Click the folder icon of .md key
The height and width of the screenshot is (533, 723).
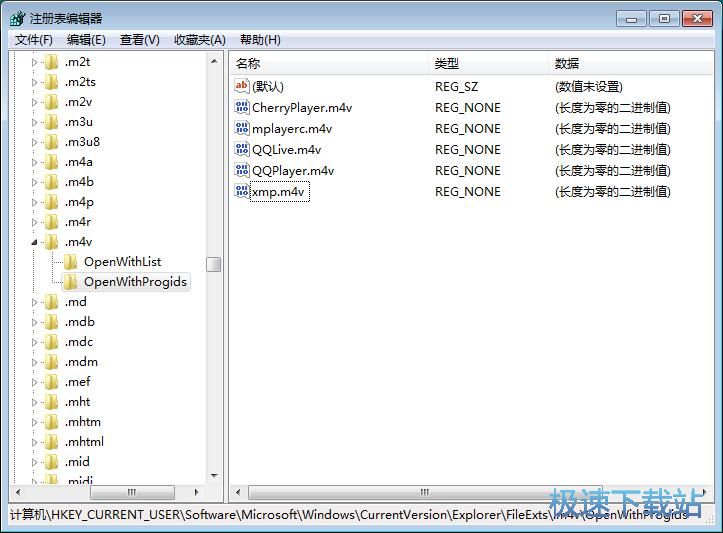(52, 302)
